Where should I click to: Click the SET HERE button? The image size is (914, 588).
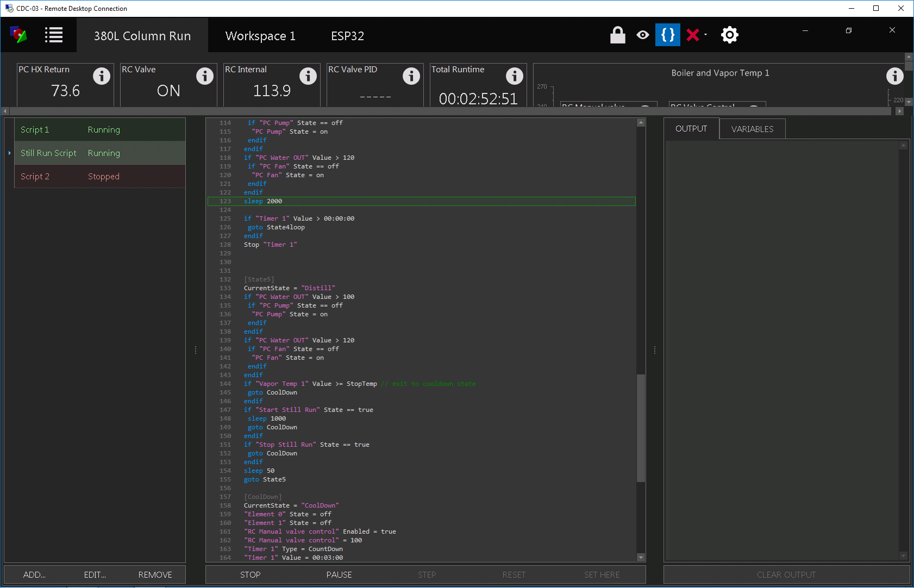pyautogui.click(x=602, y=575)
